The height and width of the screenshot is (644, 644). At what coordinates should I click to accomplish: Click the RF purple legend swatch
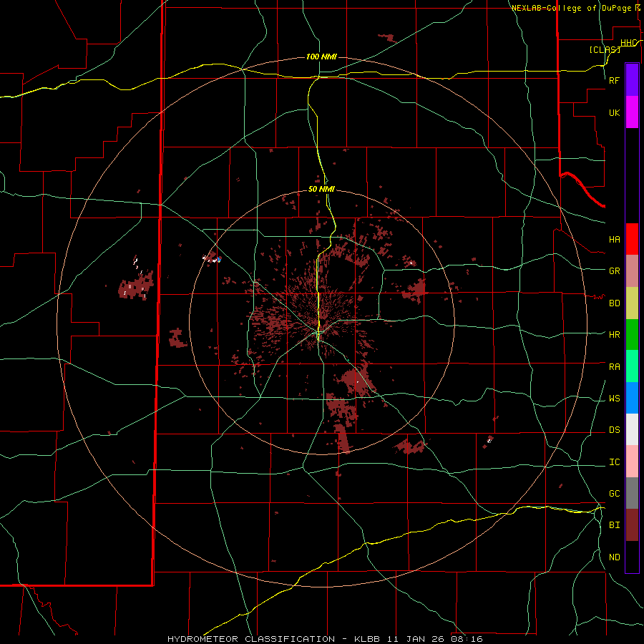point(632,80)
